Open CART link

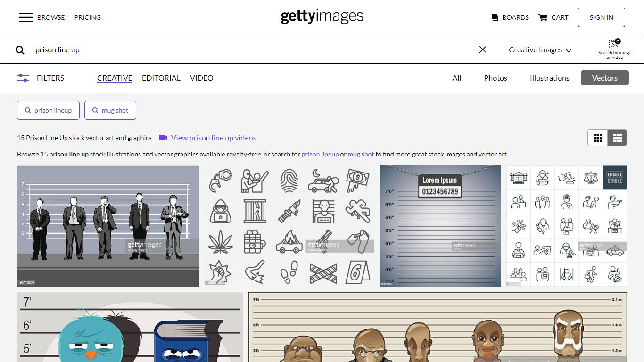click(x=560, y=17)
